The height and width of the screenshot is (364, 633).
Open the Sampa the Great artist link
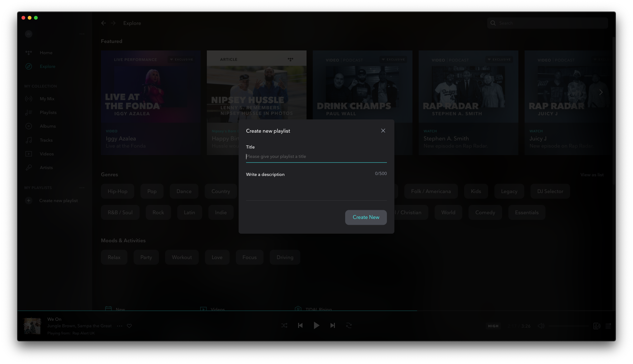click(94, 326)
